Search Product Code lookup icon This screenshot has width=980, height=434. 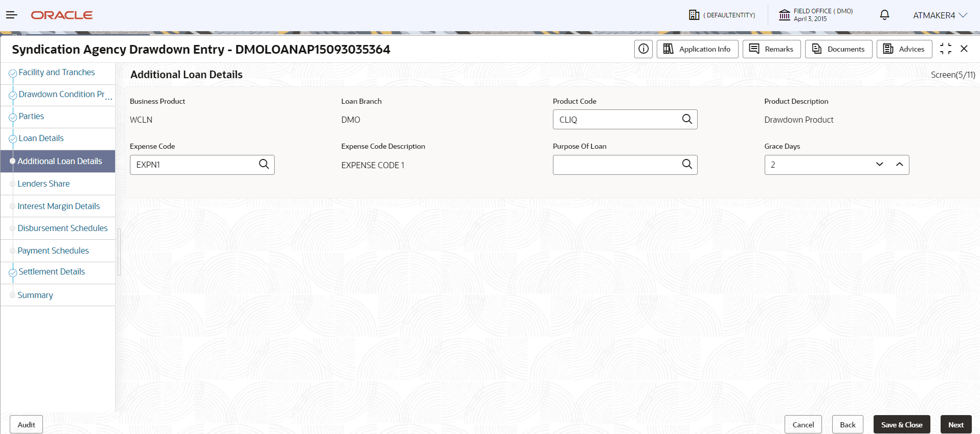[687, 119]
